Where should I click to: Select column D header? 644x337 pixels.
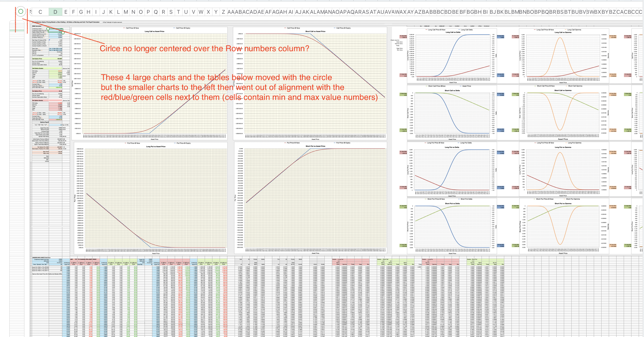coord(55,12)
